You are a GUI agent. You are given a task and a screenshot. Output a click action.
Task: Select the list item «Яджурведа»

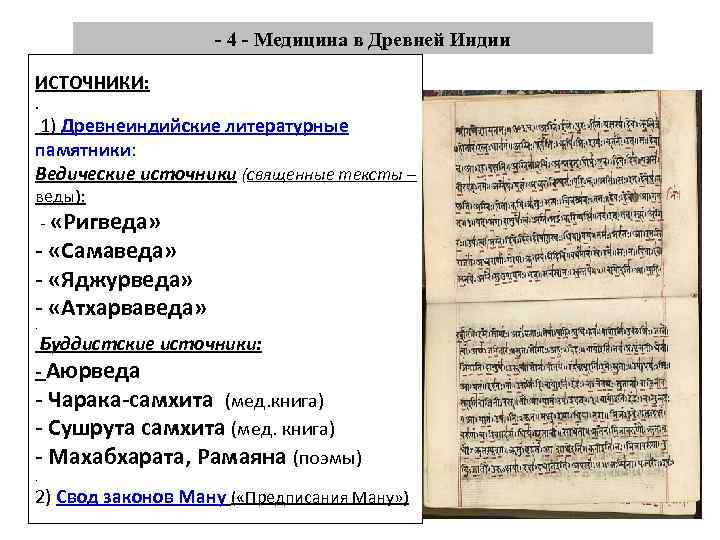(120, 280)
